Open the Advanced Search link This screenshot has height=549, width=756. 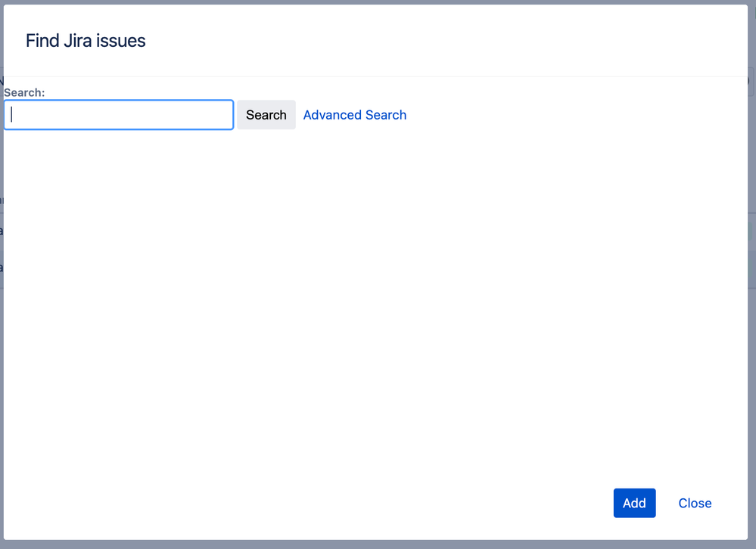click(x=355, y=115)
